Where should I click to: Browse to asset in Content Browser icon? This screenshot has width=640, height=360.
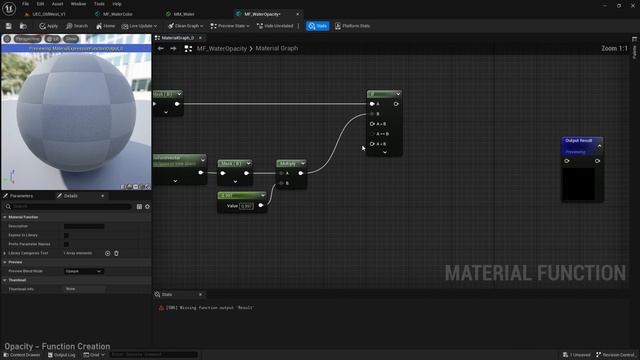click(23, 26)
